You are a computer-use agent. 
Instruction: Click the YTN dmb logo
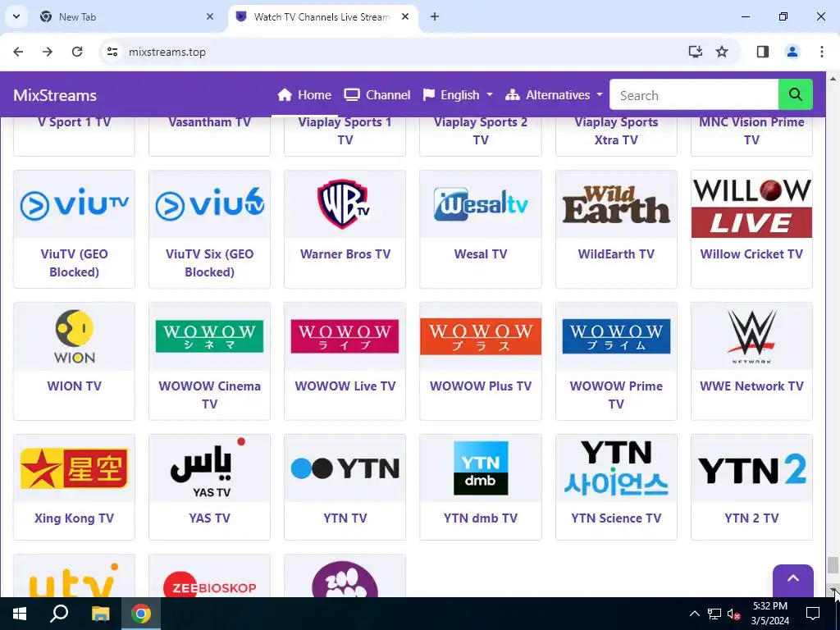(x=481, y=468)
